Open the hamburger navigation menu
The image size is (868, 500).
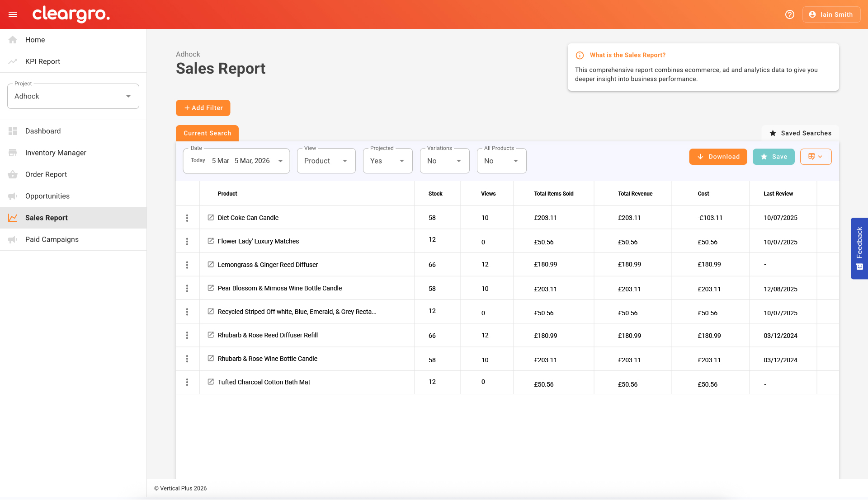pos(13,14)
